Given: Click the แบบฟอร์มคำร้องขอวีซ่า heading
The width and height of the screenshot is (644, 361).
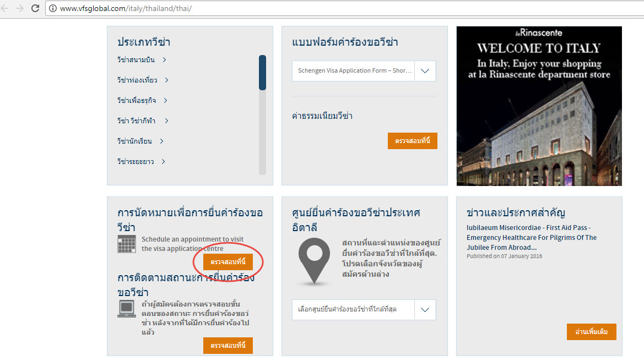Looking at the screenshot, I should (x=345, y=42).
